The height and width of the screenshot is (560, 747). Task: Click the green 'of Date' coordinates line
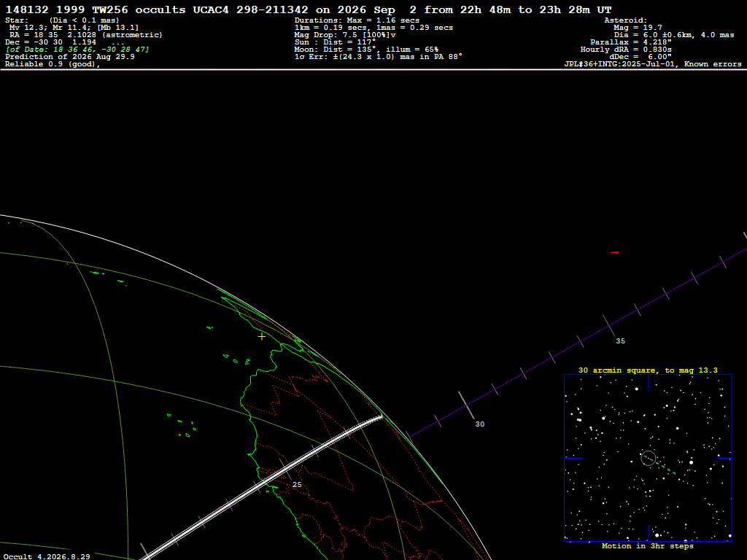77,50
